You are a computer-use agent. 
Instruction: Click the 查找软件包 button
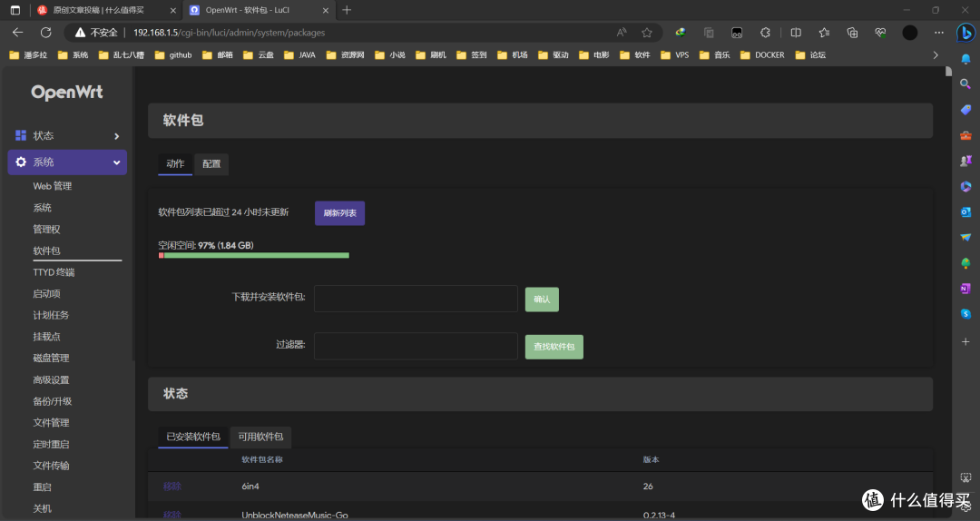tap(554, 347)
